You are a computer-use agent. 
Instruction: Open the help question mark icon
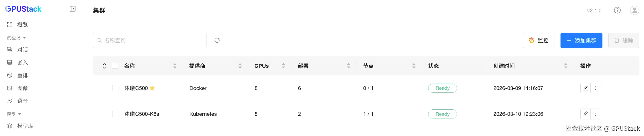(617, 10)
